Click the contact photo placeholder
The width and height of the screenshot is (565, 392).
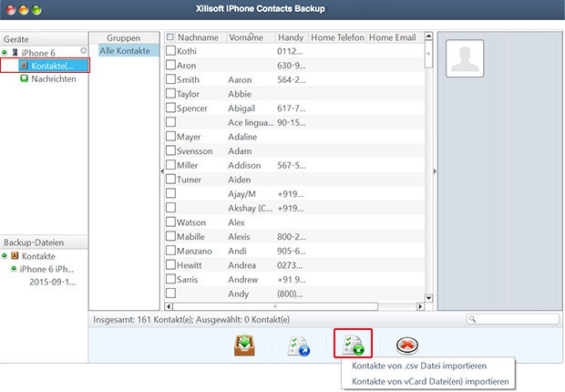(465, 58)
